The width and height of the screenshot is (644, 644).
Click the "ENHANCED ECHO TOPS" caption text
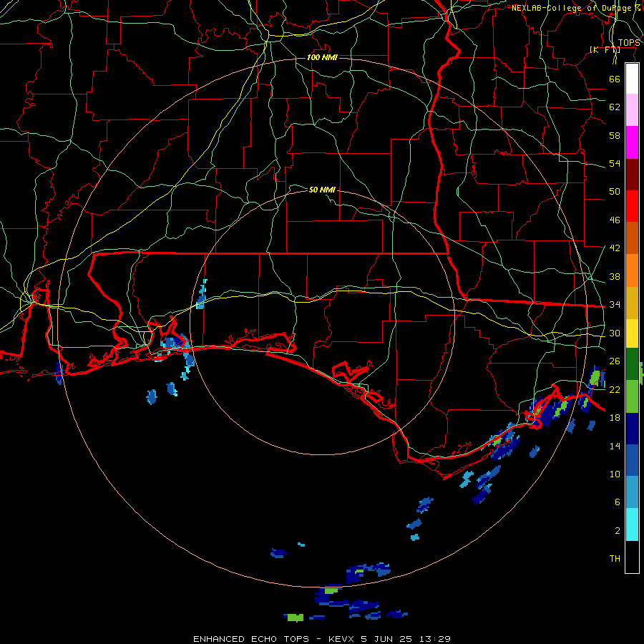[251, 639]
